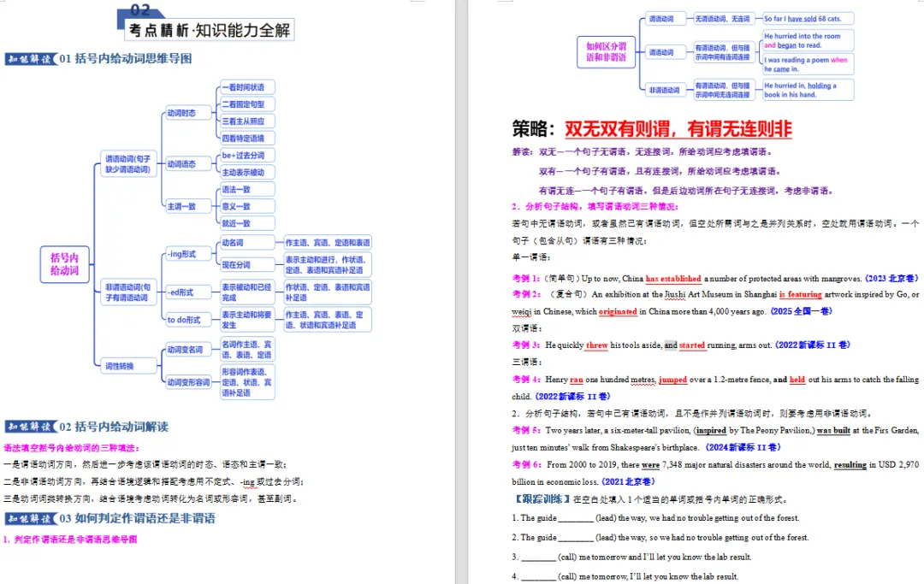This screenshot has height=584, width=924.
Task: Click the '动词变形容词' node
Action: pos(187,382)
